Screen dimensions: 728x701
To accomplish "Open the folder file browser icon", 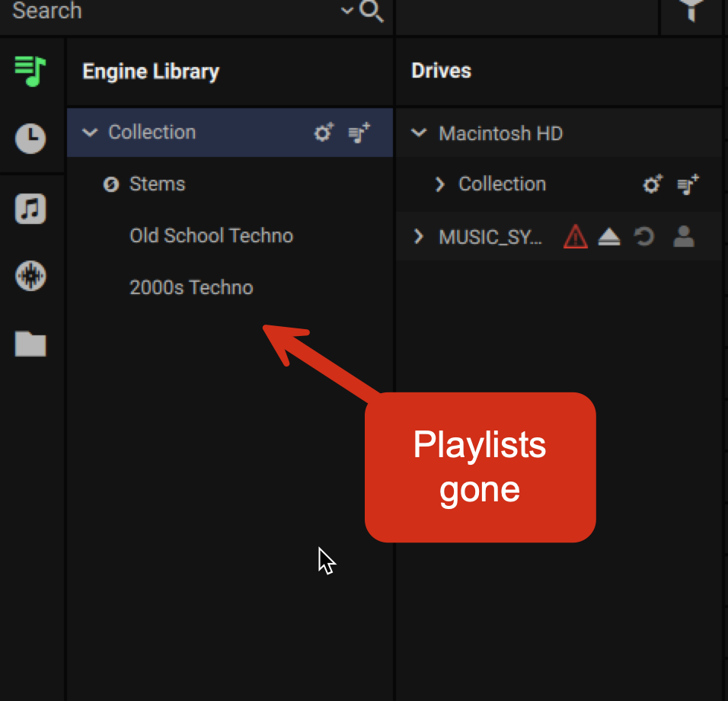I will (x=30, y=344).
